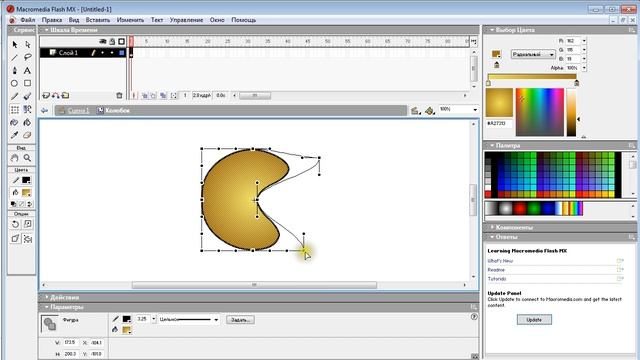Click the Rotate and Skew option
The width and height of the screenshot is (640, 360).
tap(15, 224)
